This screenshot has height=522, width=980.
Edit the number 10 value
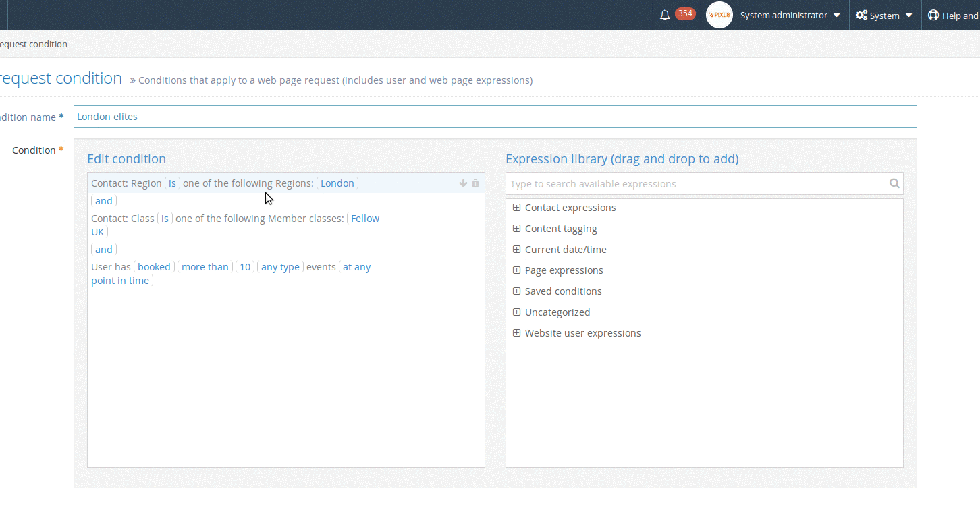(245, 267)
